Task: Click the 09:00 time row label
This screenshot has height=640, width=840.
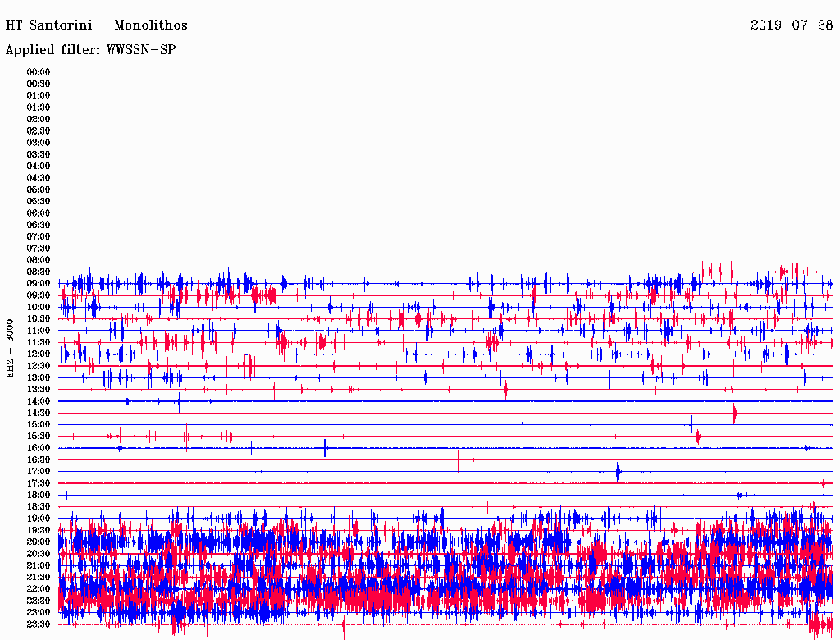Action: coord(39,283)
